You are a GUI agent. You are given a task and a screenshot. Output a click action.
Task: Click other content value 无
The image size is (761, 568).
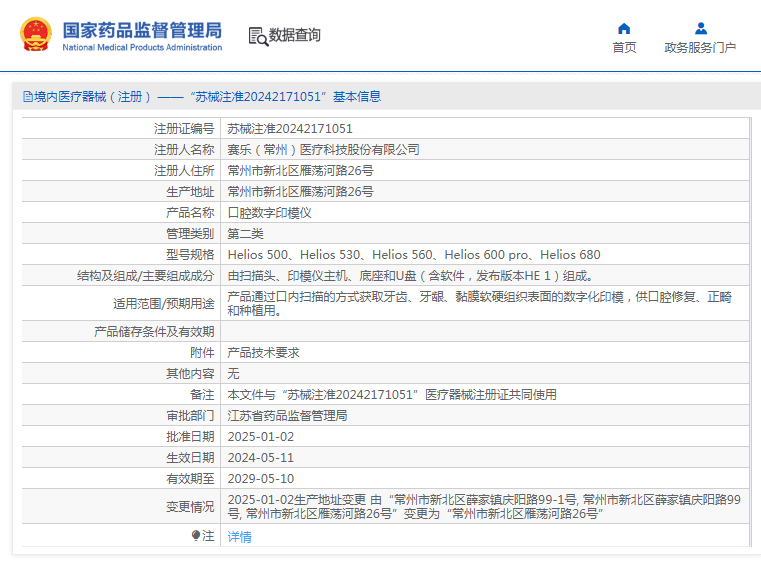[233, 373]
